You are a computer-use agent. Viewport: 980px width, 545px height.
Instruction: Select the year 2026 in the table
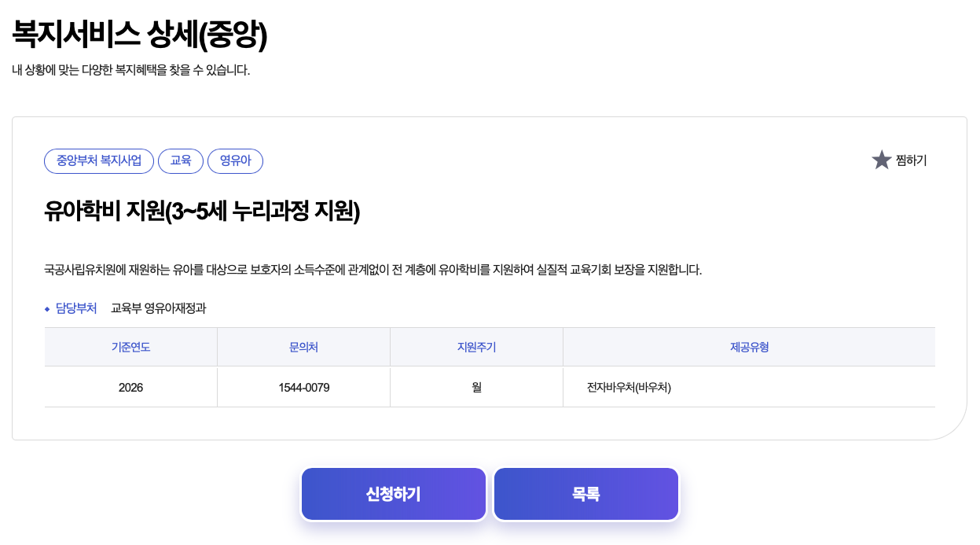(x=130, y=387)
